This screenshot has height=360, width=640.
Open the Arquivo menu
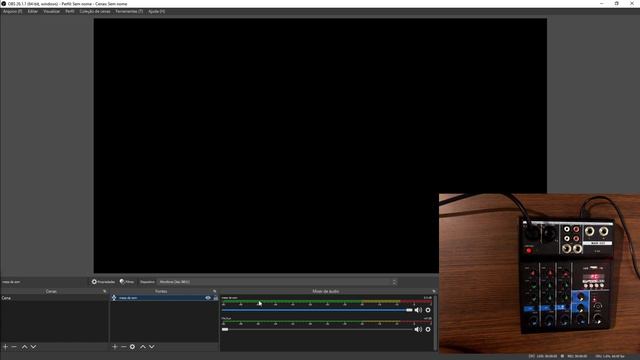(12, 11)
